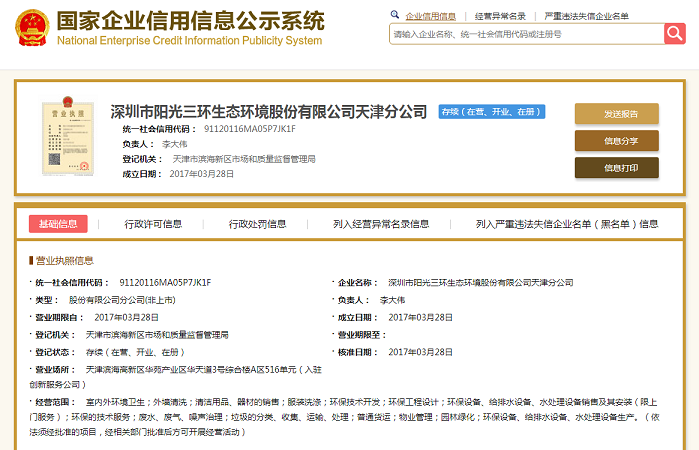Select the 经营异常名录 search category
The height and width of the screenshot is (450, 699).
[500, 17]
